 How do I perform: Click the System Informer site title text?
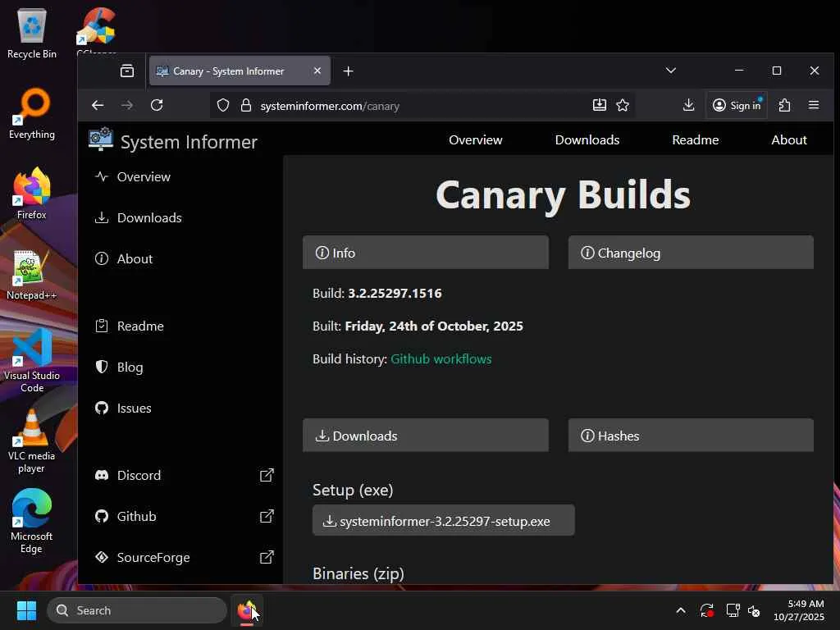click(x=189, y=142)
